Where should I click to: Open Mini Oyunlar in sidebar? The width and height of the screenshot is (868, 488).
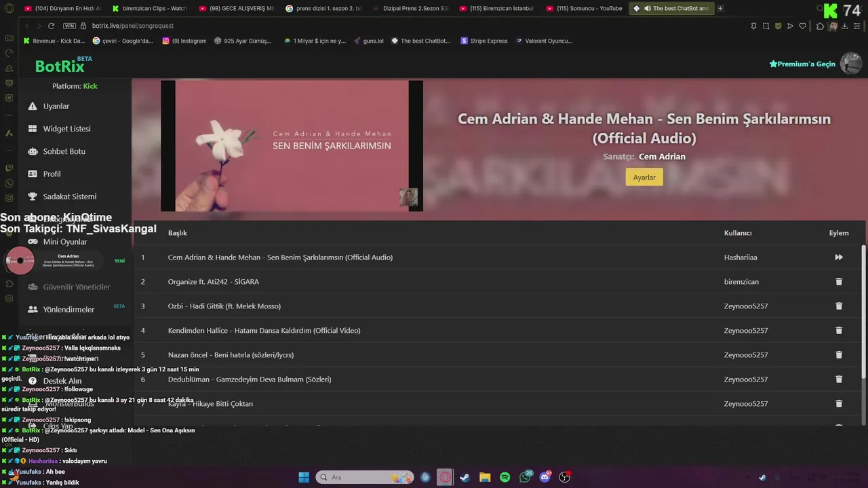tap(65, 242)
